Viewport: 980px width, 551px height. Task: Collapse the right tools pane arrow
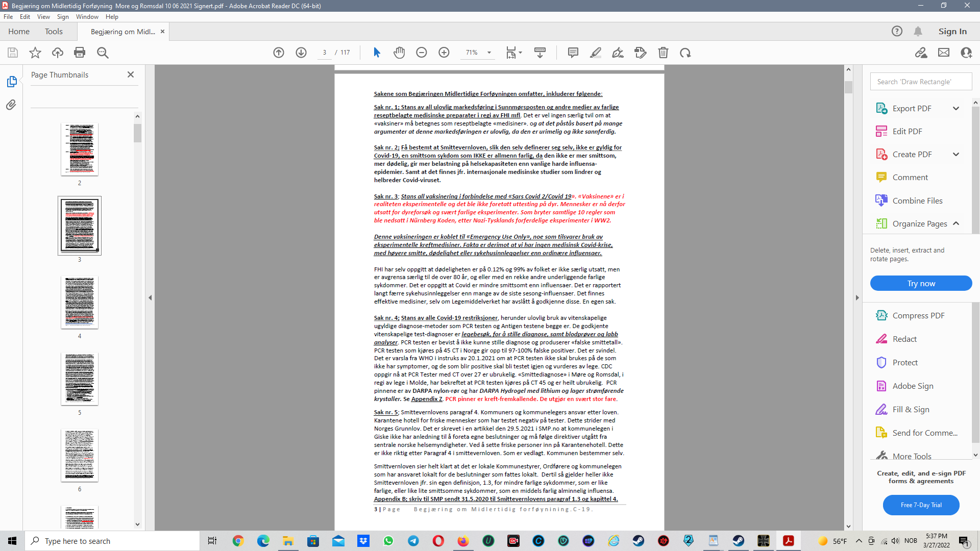click(857, 298)
